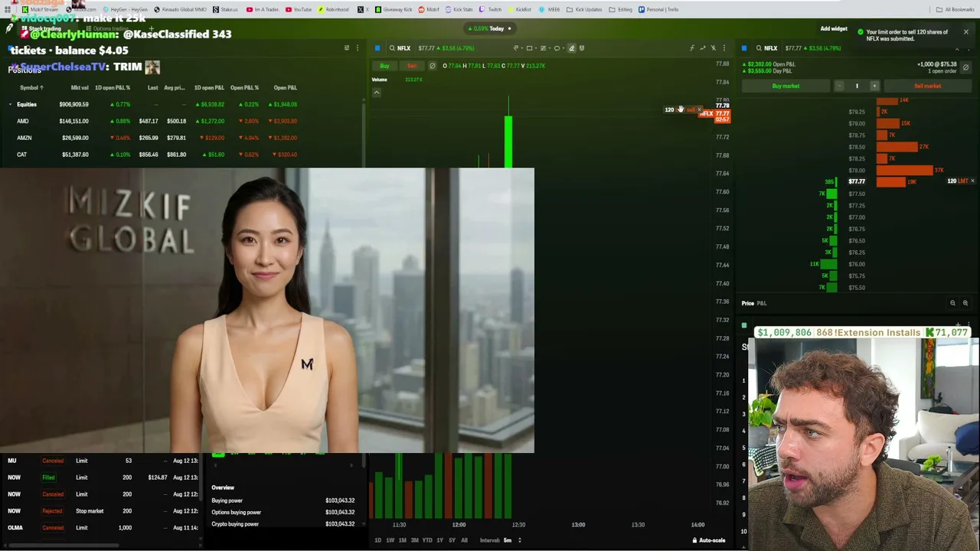Screen dimensions: 980x551
Task: Open the chart shapes tool dropdown
Action: pos(531,48)
